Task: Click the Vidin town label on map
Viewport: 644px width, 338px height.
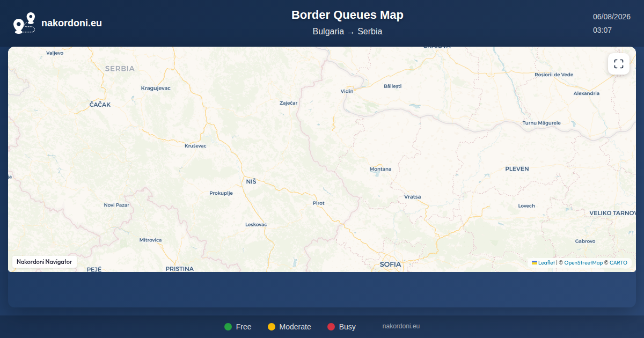Action: click(347, 91)
